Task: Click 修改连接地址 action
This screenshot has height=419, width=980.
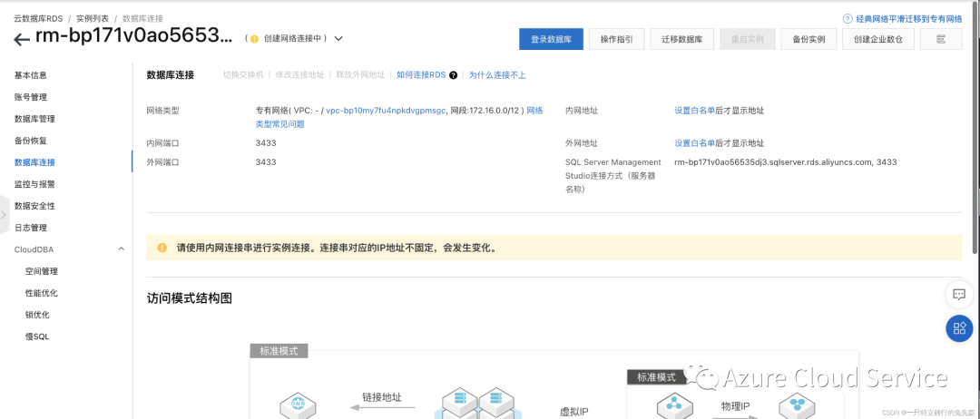Action: (299, 75)
